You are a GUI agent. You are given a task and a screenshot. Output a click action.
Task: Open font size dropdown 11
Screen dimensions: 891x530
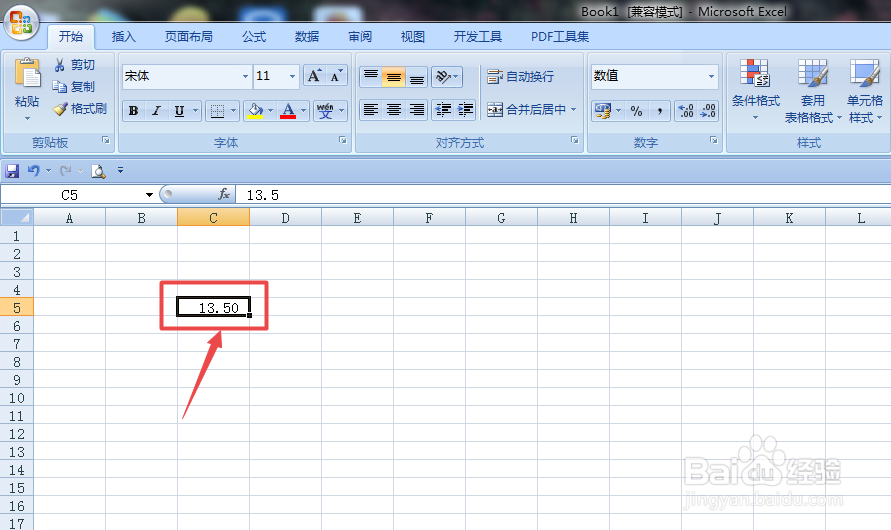[x=292, y=76]
